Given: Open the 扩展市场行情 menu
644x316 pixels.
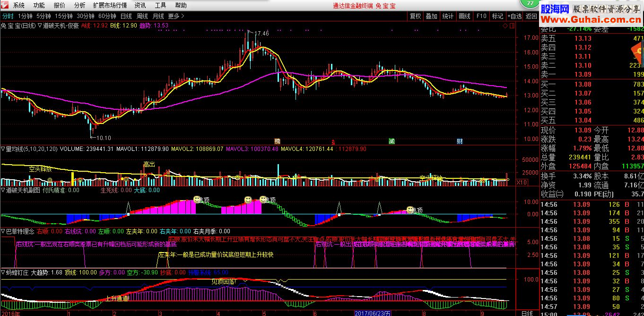Looking at the screenshot, I should coord(110,5).
